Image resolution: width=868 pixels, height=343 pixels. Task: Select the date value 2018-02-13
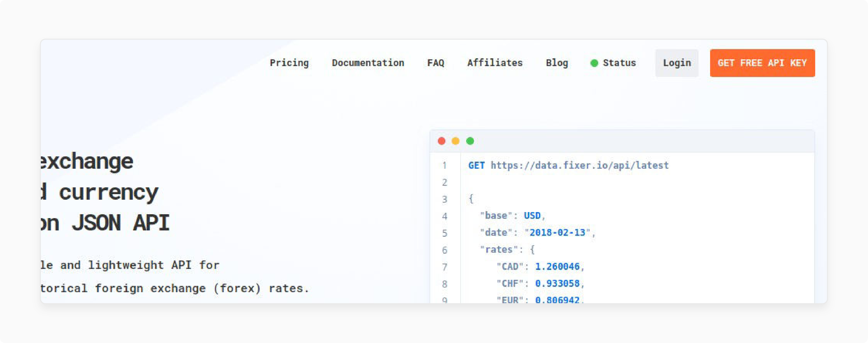coord(557,232)
